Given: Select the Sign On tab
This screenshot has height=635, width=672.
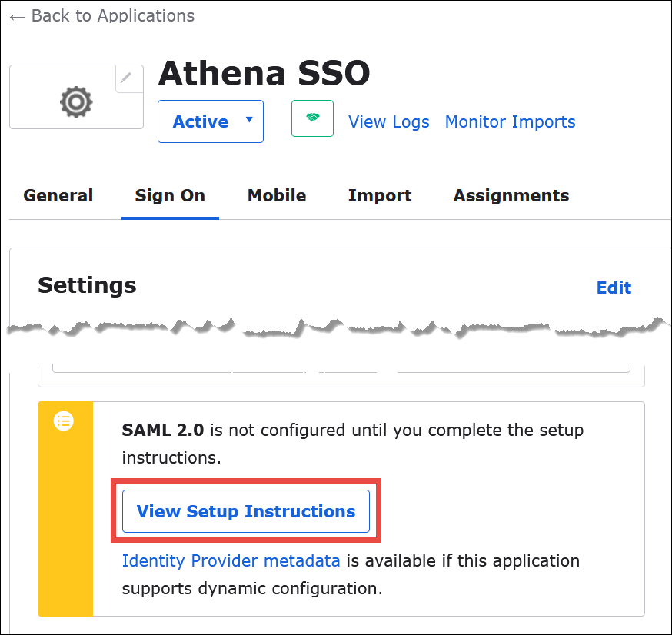Looking at the screenshot, I should [x=170, y=195].
